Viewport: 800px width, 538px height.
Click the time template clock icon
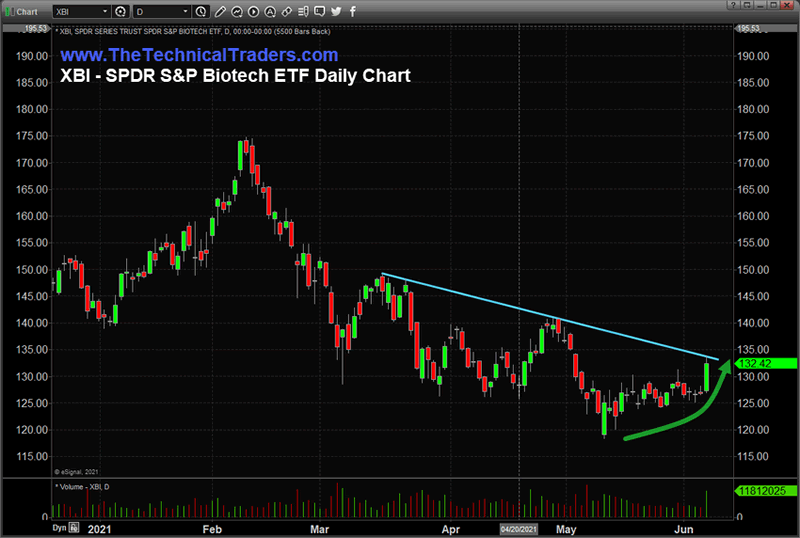coord(201,11)
